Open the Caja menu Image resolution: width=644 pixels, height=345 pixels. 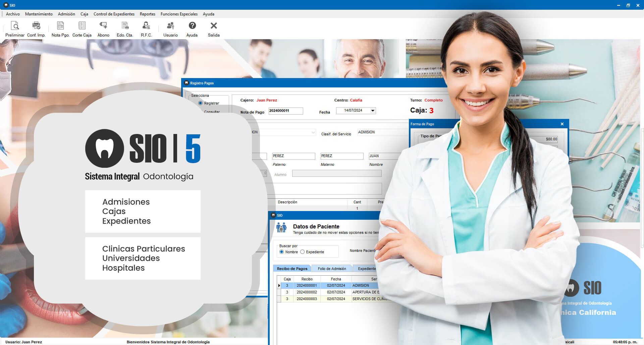[84, 14]
